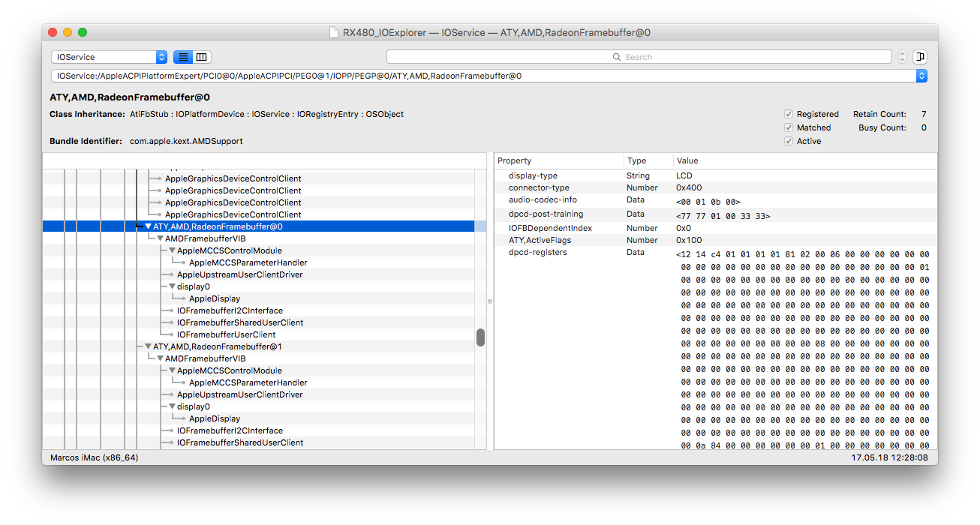Select the connector-type property row
980x525 pixels.
pos(715,187)
